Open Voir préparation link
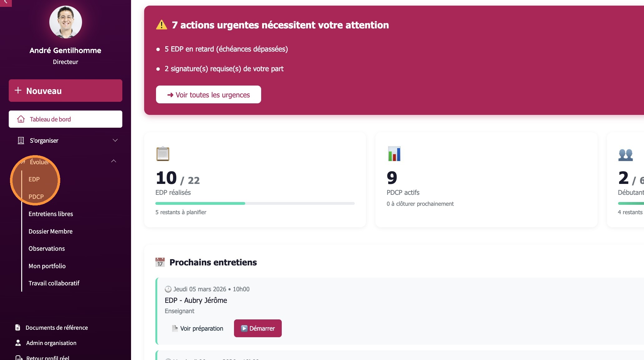The width and height of the screenshot is (644, 360). 198,328
